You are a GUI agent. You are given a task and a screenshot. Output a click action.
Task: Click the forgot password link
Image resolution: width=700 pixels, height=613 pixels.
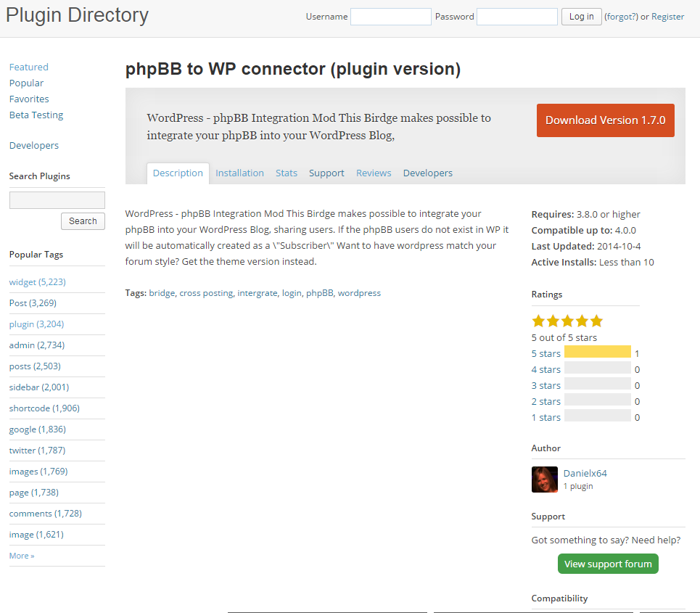pyautogui.click(x=621, y=17)
